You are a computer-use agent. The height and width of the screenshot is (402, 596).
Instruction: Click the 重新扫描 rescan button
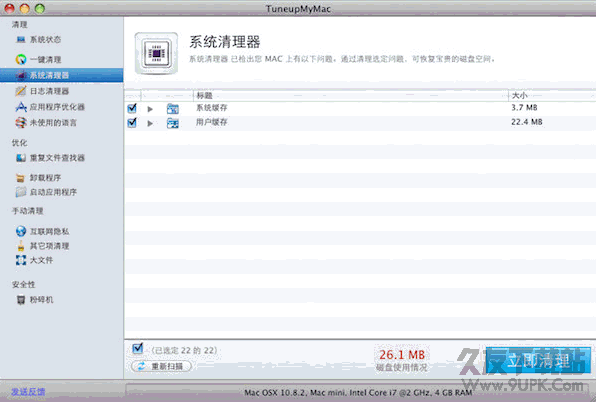[161, 366]
